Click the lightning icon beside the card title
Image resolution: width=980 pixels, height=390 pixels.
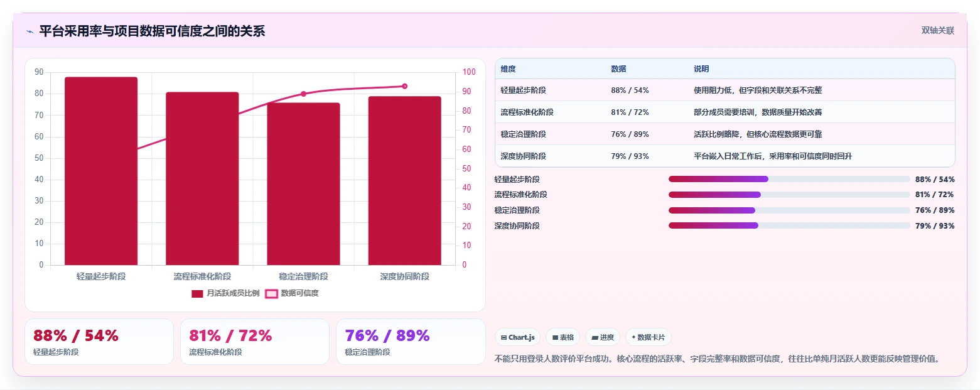[30, 31]
